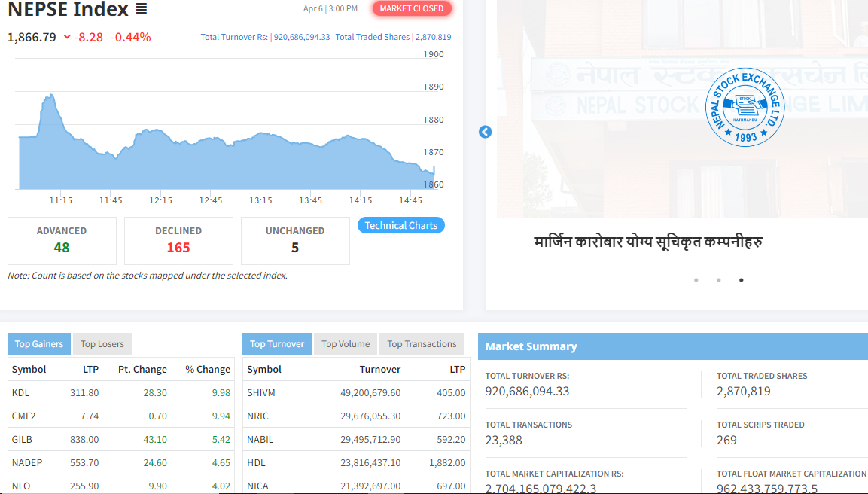Switch to the Top Losers tab
The image size is (868, 494).
tap(102, 344)
